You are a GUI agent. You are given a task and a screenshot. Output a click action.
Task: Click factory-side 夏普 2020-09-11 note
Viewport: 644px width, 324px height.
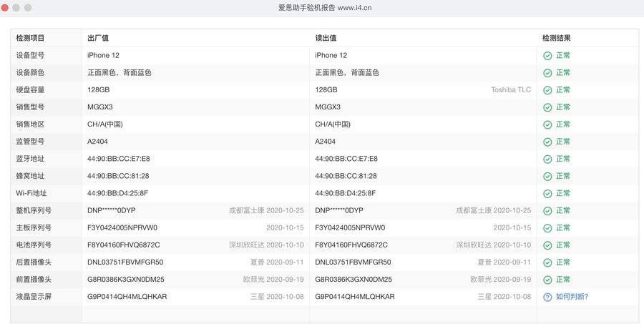click(x=277, y=262)
